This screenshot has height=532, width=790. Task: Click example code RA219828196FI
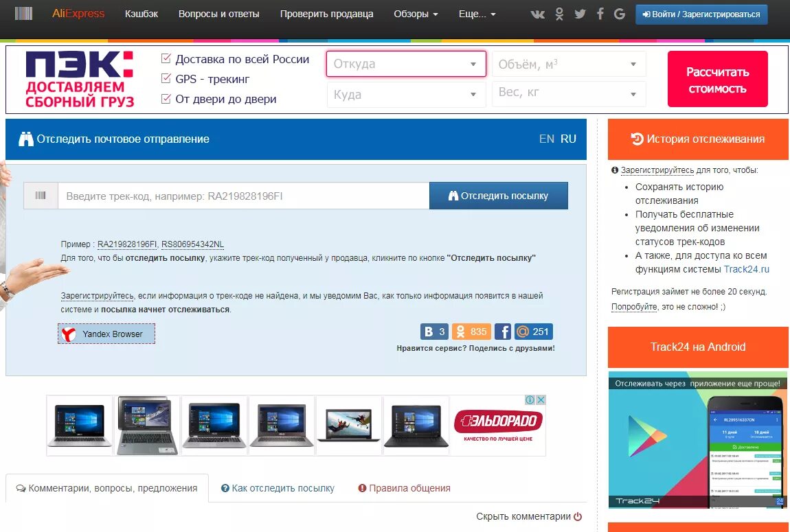pyautogui.click(x=128, y=244)
